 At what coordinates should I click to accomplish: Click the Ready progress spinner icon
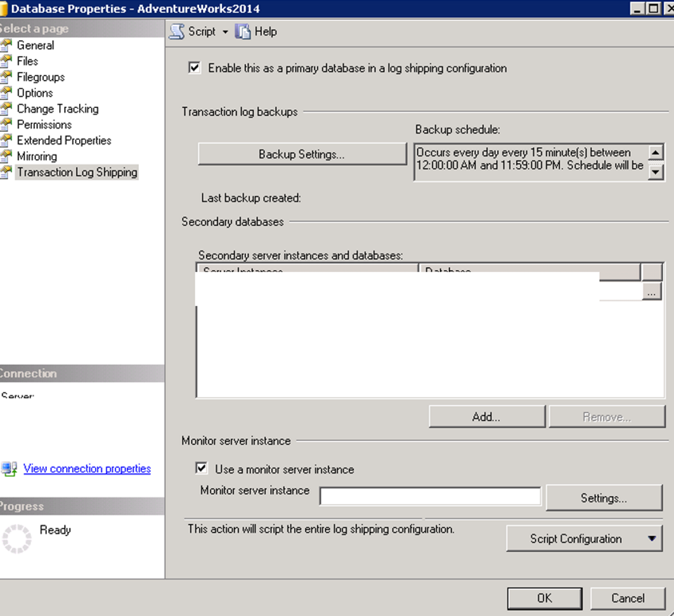pyautogui.click(x=16, y=539)
